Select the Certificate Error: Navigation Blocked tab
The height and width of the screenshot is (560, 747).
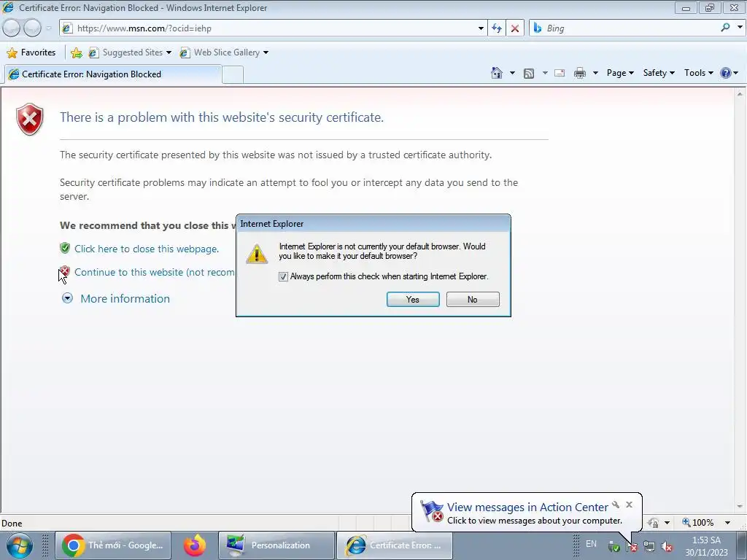[x=112, y=74]
